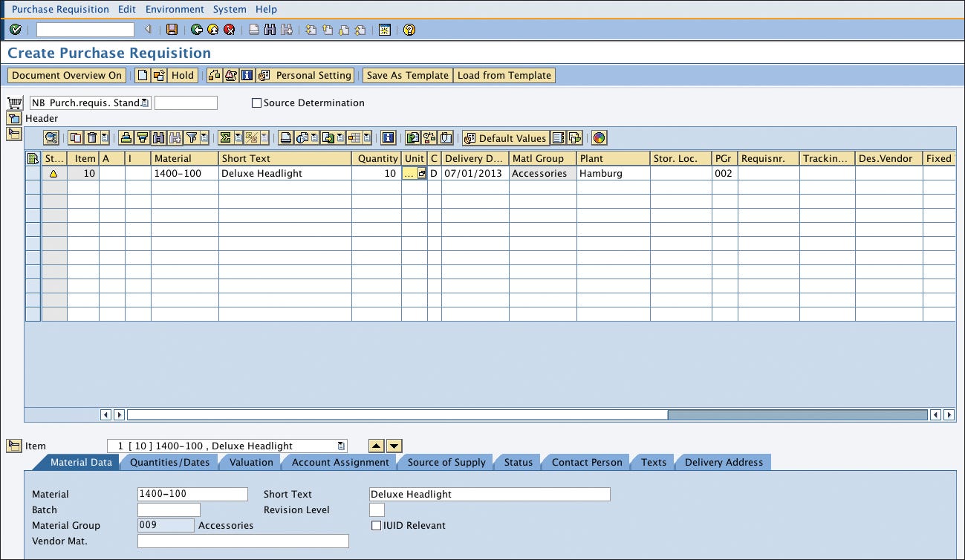Tick the IUID Relevant checkbox
Viewport: 965px width, 560px height.
377,526
